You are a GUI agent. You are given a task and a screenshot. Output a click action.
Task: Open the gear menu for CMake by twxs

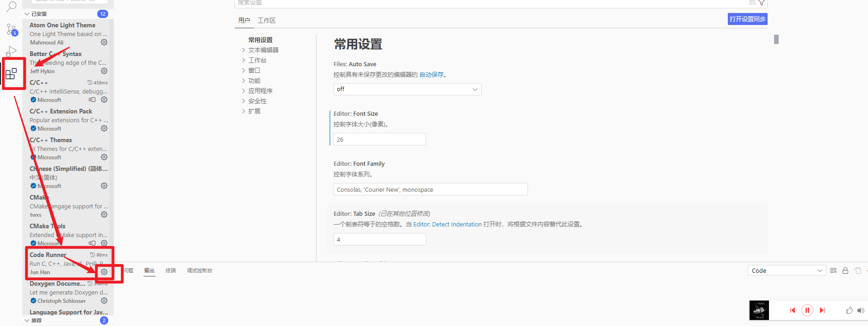click(104, 214)
